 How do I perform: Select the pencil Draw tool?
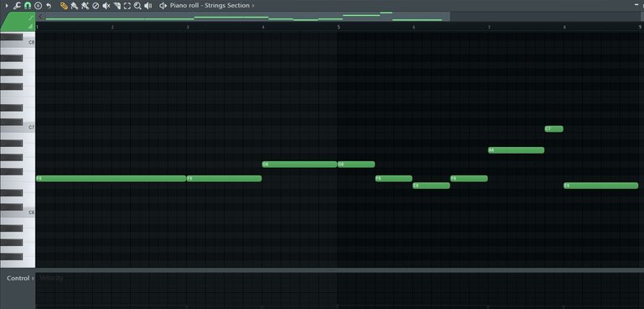pyautogui.click(x=64, y=6)
